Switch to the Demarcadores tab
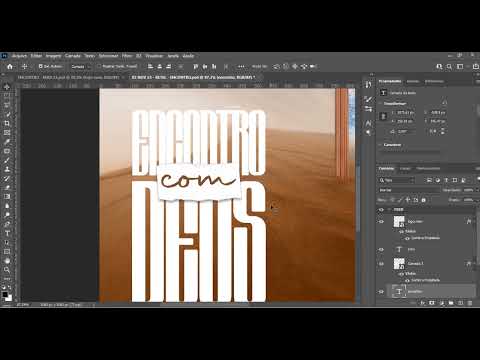The image size is (480, 360). coord(428,169)
